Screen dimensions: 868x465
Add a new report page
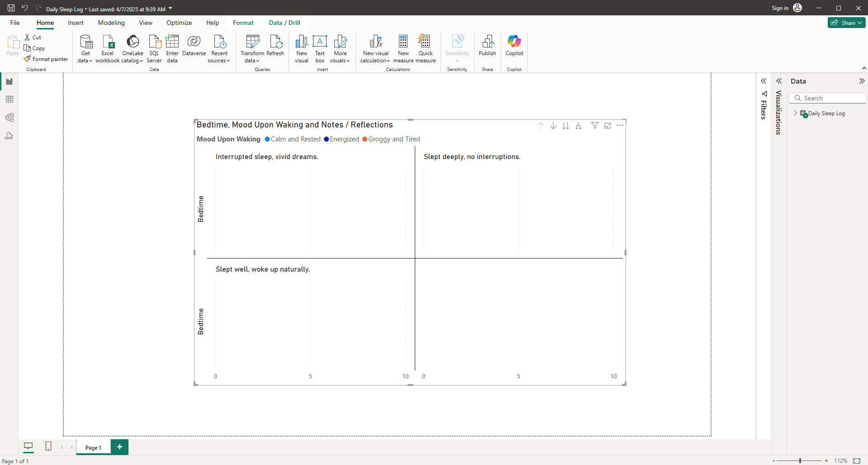click(119, 447)
